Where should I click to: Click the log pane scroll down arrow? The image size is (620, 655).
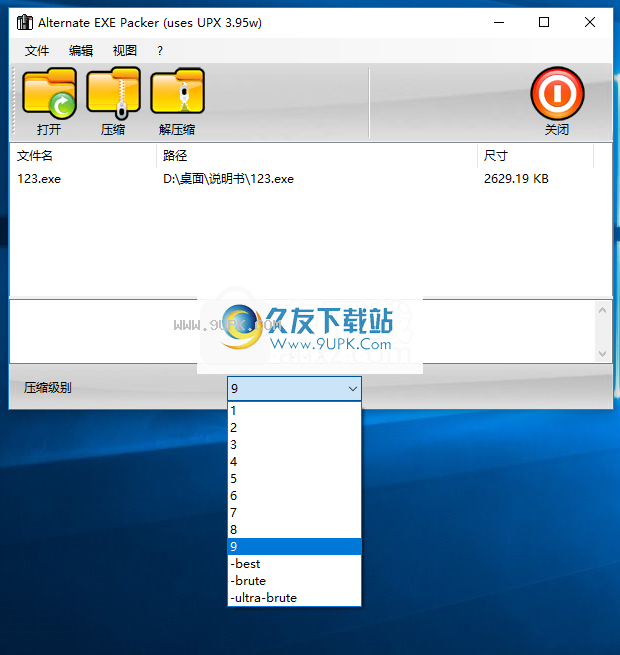[x=602, y=354]
